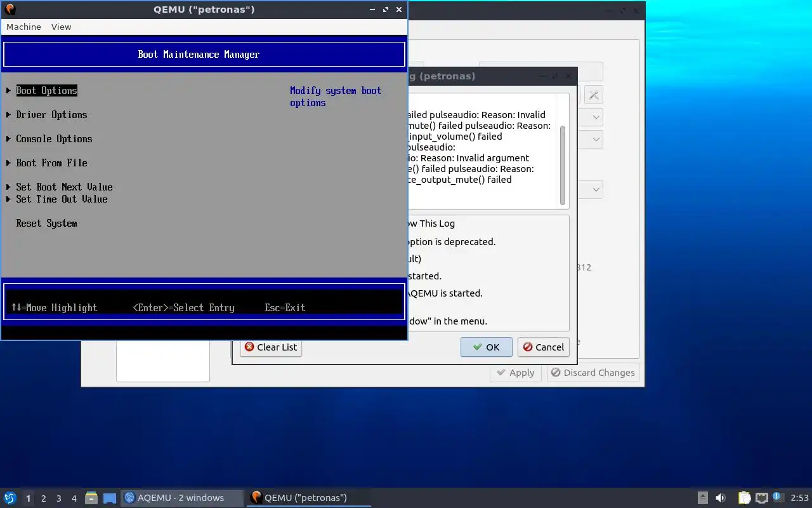812x508 pixels.
Task: Click the Esc=Exit hint text
Action: point(285,308)
